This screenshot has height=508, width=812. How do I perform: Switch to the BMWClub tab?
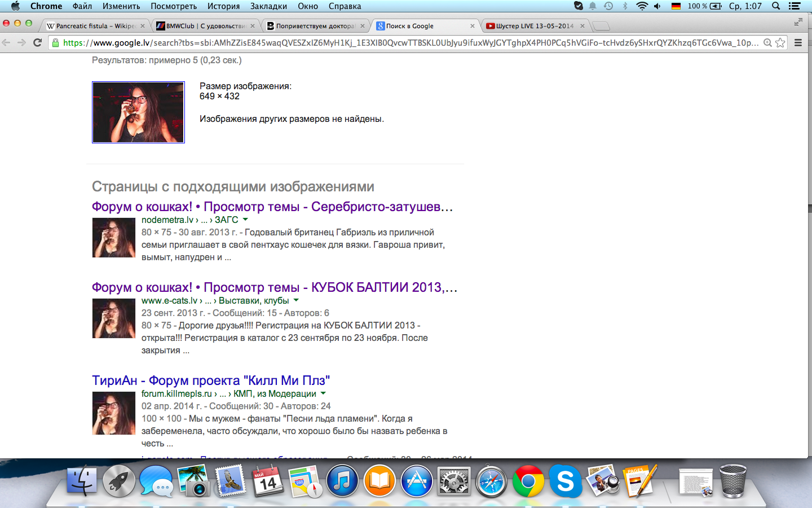coord(206,26)
